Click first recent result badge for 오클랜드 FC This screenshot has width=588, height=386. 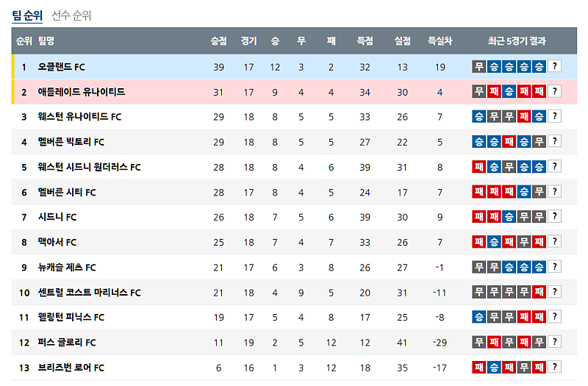click(x=479, y=67)
